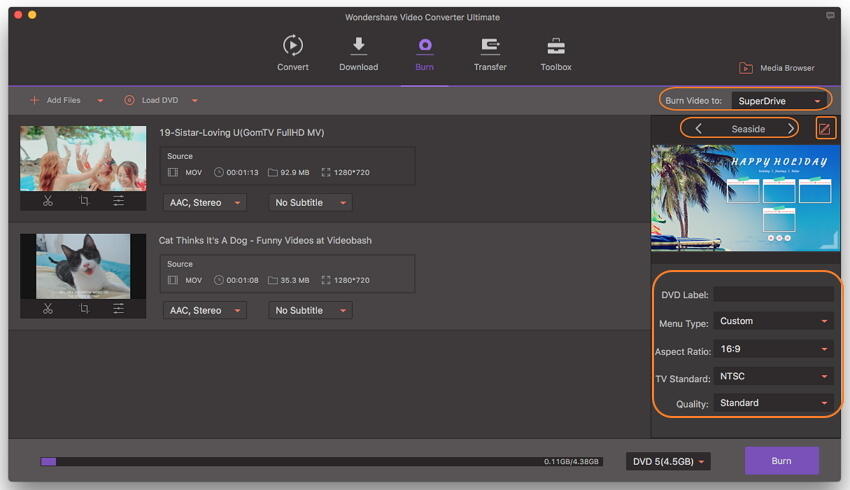Click the Cat Thinks It's A Dog thumbnail
The width and height of the screenshot is (850, 490).
point(83,266)
